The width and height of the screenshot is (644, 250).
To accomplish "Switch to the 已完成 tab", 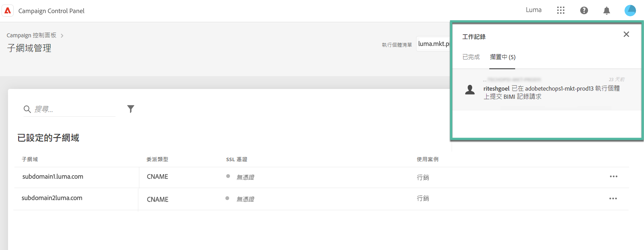I will click(471, 57).
